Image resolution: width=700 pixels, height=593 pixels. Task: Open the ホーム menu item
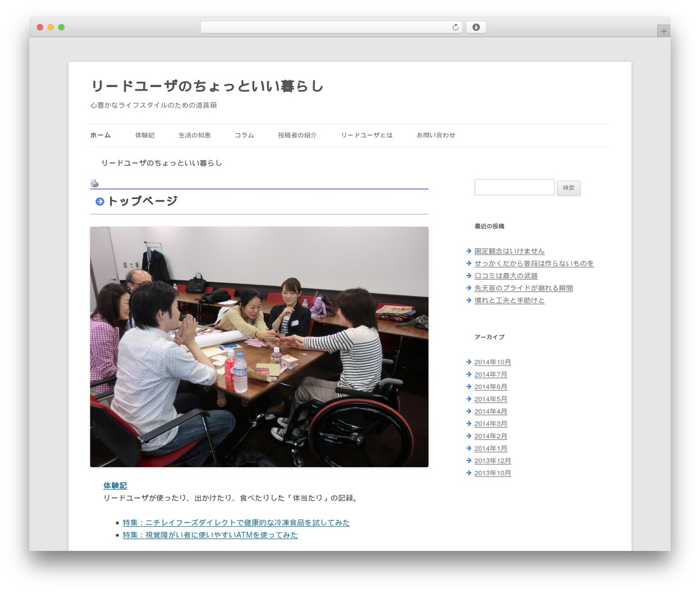tap(101, 135)
